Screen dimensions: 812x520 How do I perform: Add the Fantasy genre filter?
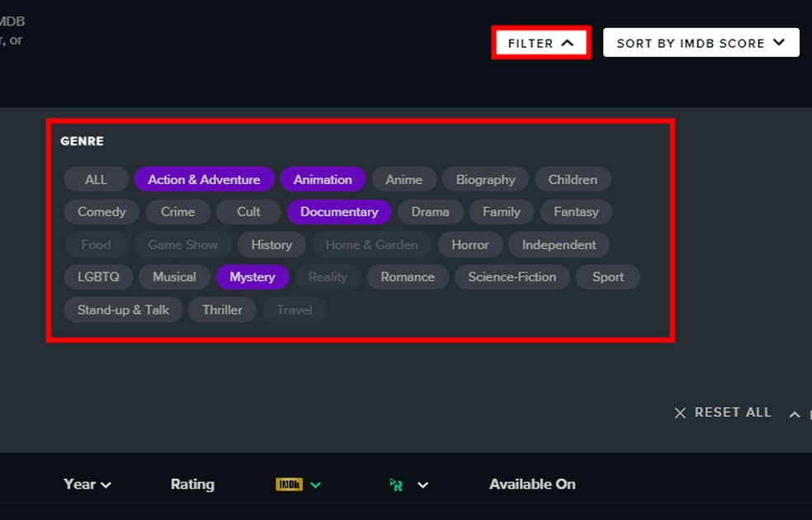pyautogui.click(x=576, y=212)
